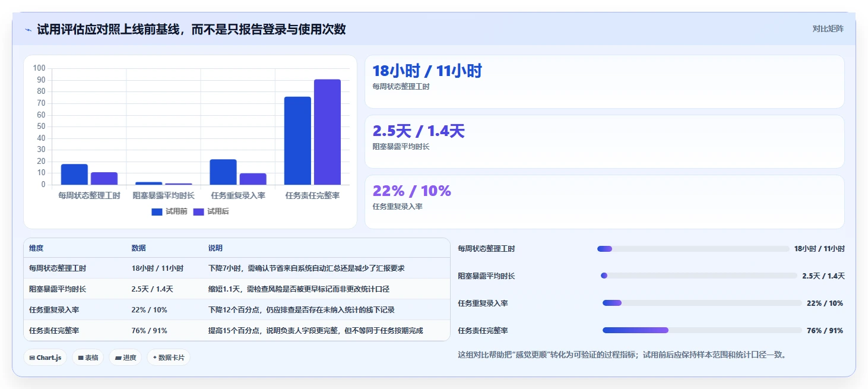Click the 试用后 bar for 任务责任完整率
Viewport: 868px width, 389px height.
327,132
